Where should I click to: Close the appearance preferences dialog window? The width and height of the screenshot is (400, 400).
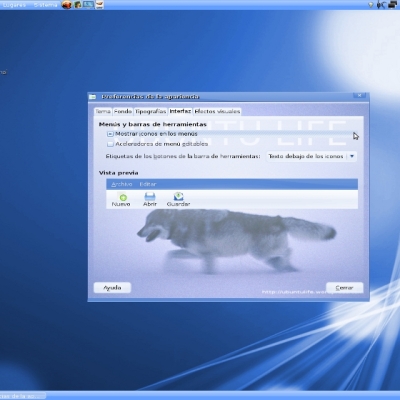click(x=359, y=96)
